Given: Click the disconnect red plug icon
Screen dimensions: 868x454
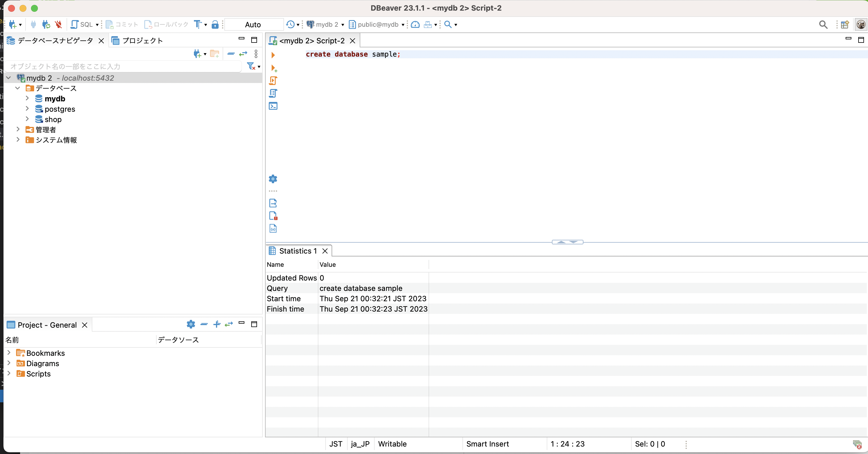Looking at the screenshot, I should [59, 24].
